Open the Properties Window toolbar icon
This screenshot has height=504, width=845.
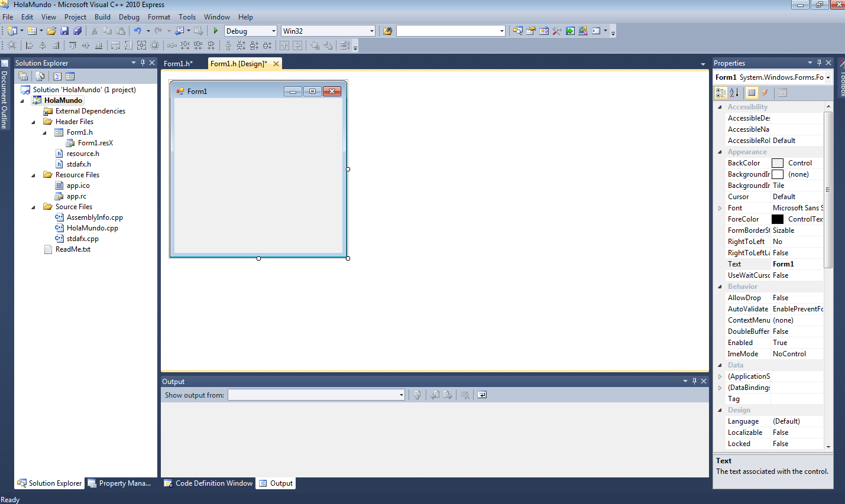click(531, 31)
